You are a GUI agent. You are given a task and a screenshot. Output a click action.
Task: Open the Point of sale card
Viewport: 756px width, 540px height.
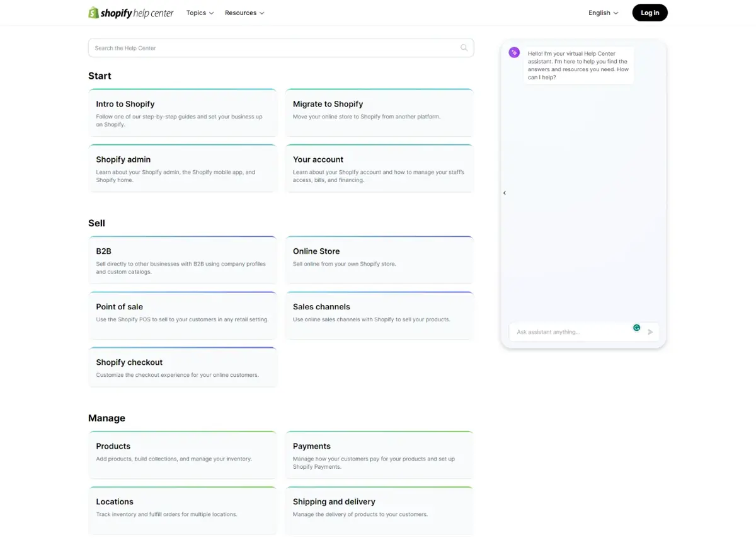(183, 316)
